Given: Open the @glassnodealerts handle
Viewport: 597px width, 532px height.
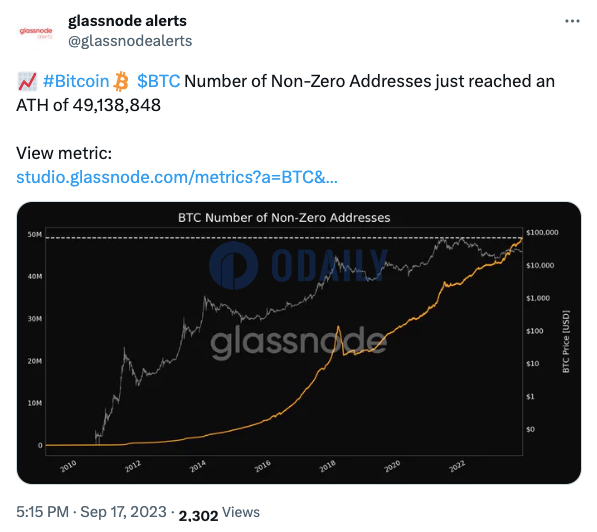Looking at the screenshot, I should [x=130, y=41].
